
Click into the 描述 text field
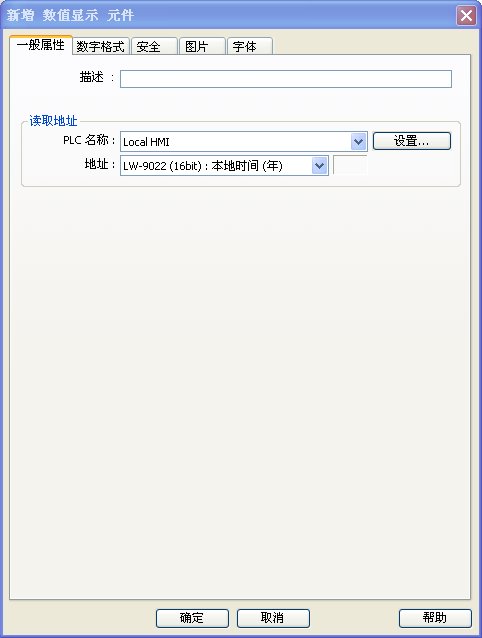(286, 79)
